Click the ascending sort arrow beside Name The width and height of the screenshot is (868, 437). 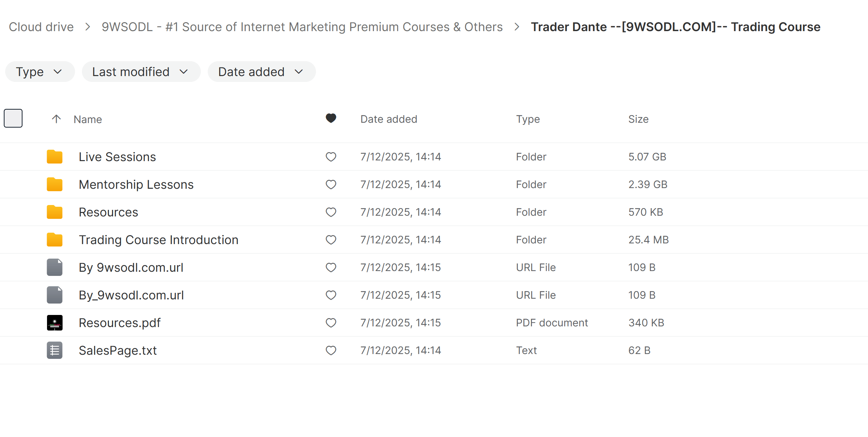(x=56, y=119)
